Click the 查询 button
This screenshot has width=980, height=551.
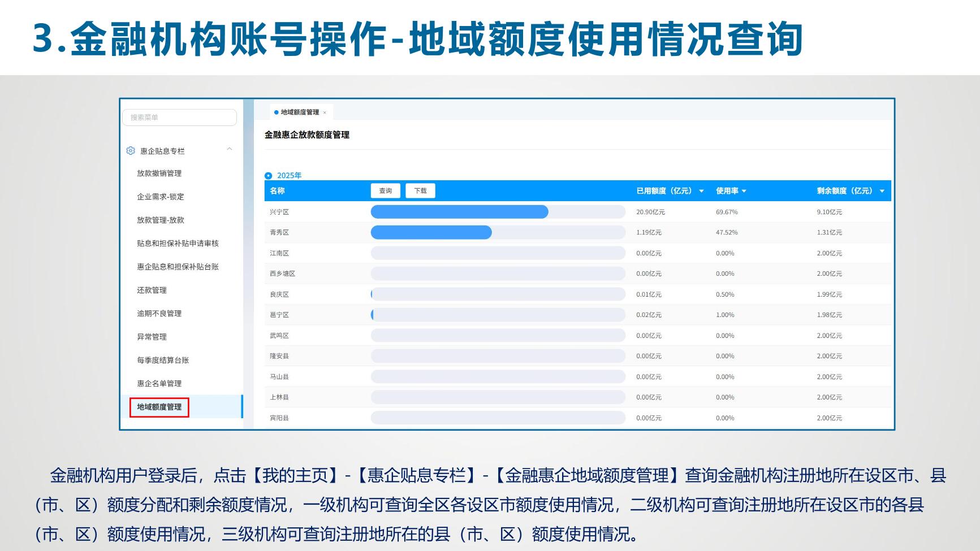click(x=385, y=191)
